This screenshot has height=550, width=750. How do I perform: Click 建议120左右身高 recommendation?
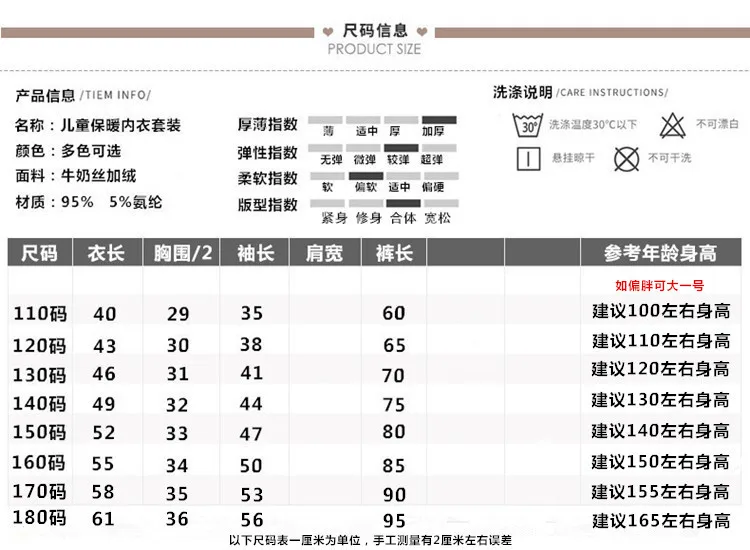click(x=660, y=369)
